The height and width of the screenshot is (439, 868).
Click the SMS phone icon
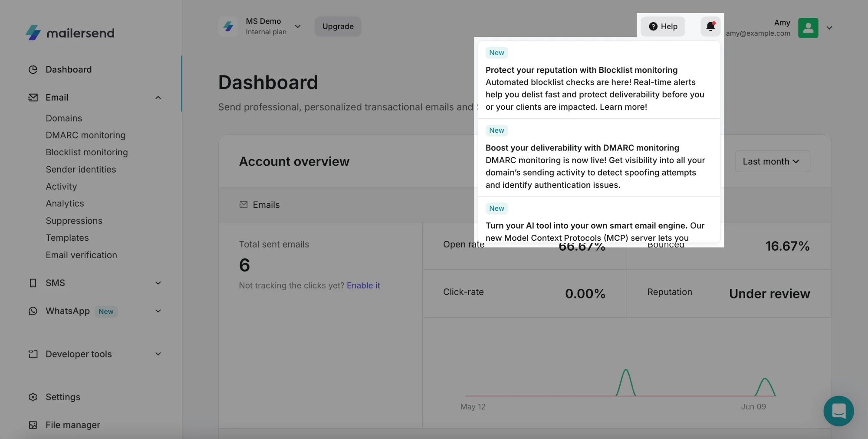tap(33, 283)
